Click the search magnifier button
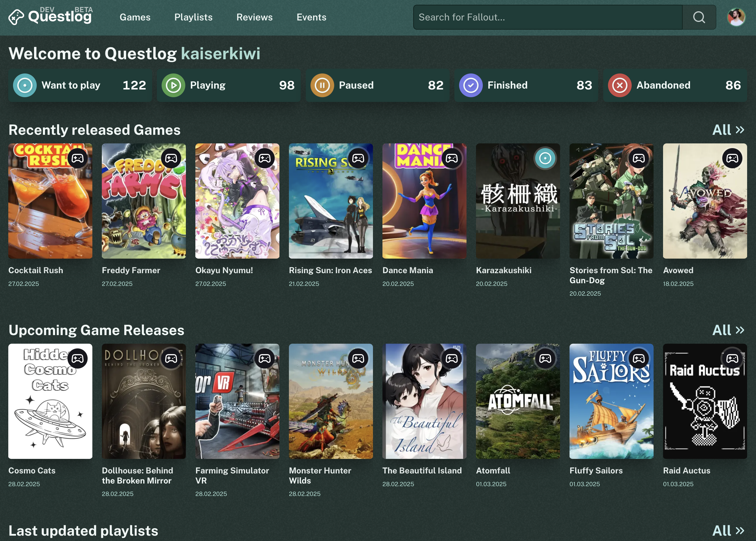756x541 pixels. coord(699,17)
